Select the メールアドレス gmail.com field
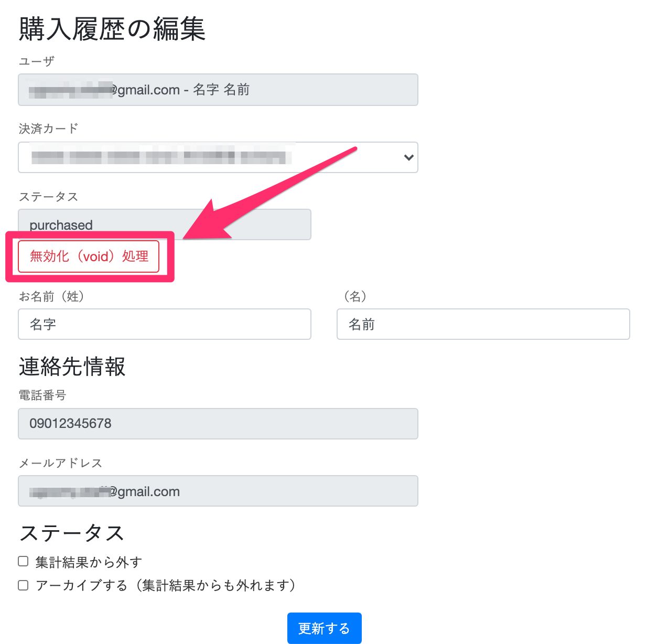 pos(218,491)
